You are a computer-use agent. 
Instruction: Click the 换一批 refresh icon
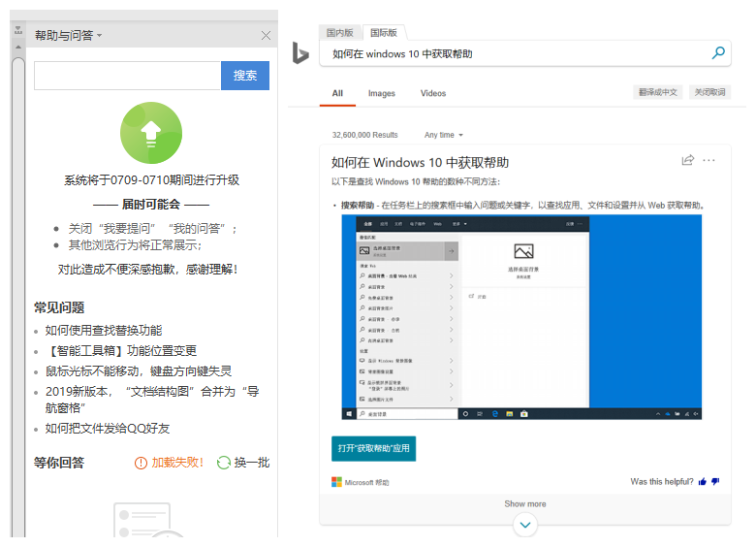(x=224, y=463)
